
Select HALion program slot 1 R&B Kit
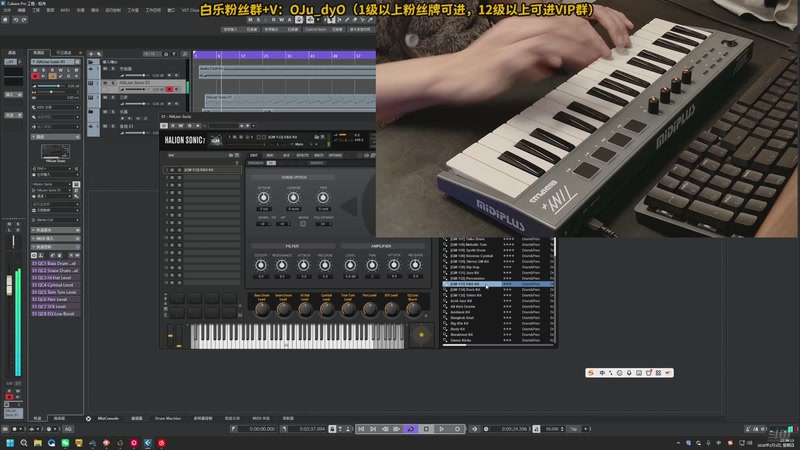point(202,170)
